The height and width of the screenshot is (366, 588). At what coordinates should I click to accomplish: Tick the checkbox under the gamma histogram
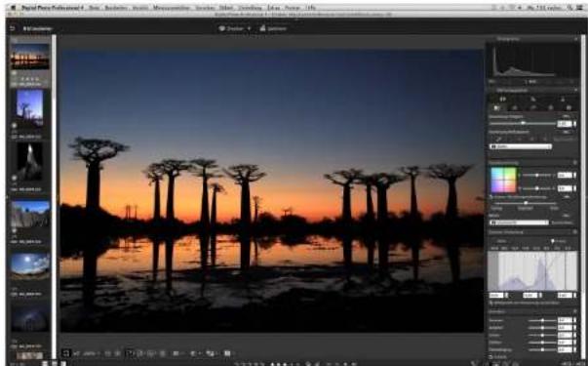point(491,303)
